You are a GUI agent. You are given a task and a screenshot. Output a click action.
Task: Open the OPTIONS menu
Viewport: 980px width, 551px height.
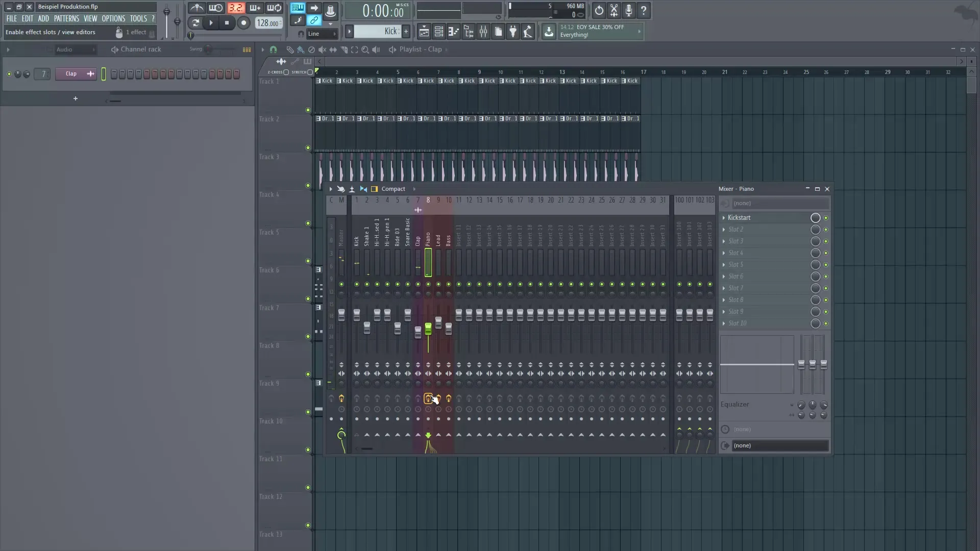[113, 18]
